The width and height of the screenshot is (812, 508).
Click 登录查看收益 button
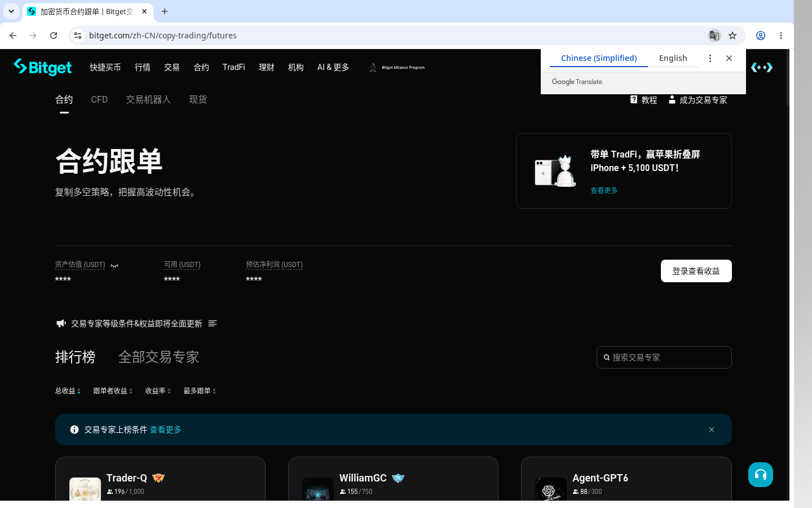(x=696, y=271)
